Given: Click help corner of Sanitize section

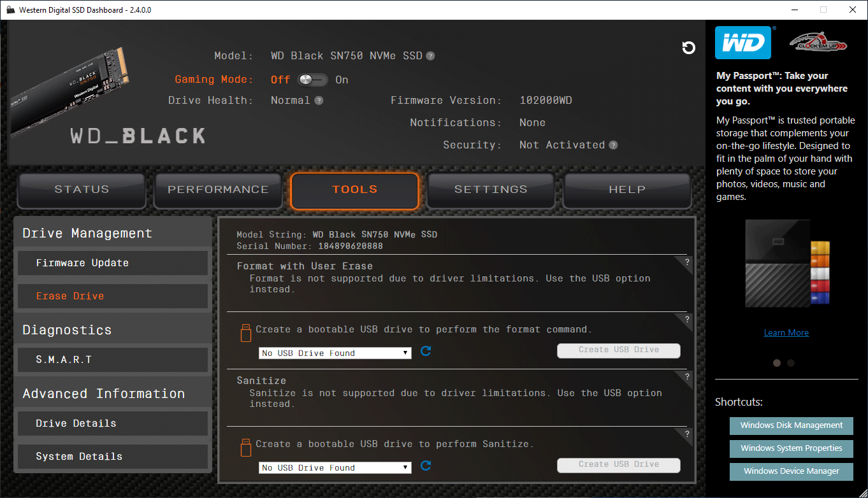Looking at the screenshot, I should (x=687, y=376).
